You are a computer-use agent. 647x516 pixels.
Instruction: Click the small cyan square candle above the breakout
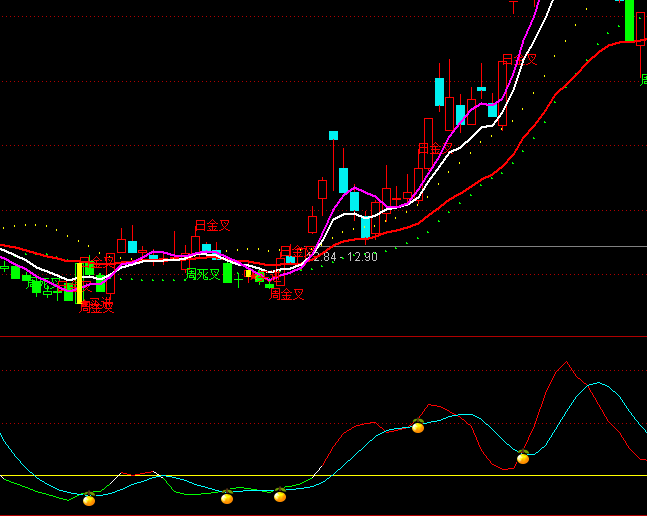click(333, 135)
